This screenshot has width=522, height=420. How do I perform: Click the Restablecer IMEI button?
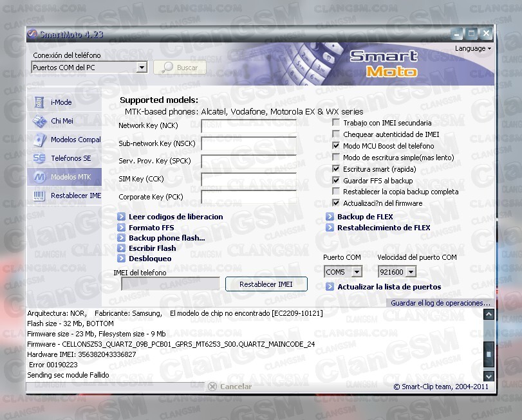(266, 284)
